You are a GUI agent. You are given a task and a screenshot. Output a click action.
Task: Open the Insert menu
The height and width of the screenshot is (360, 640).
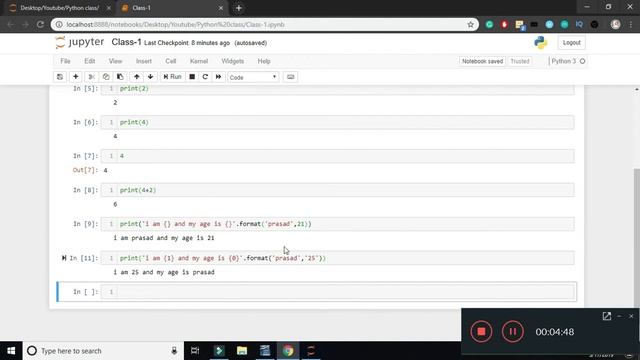point(144,61)
